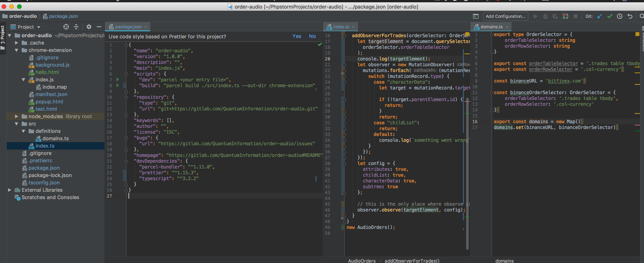Update project with Git blue arrow
Viewport: 644px width, 263px height.
coord(600,16)
